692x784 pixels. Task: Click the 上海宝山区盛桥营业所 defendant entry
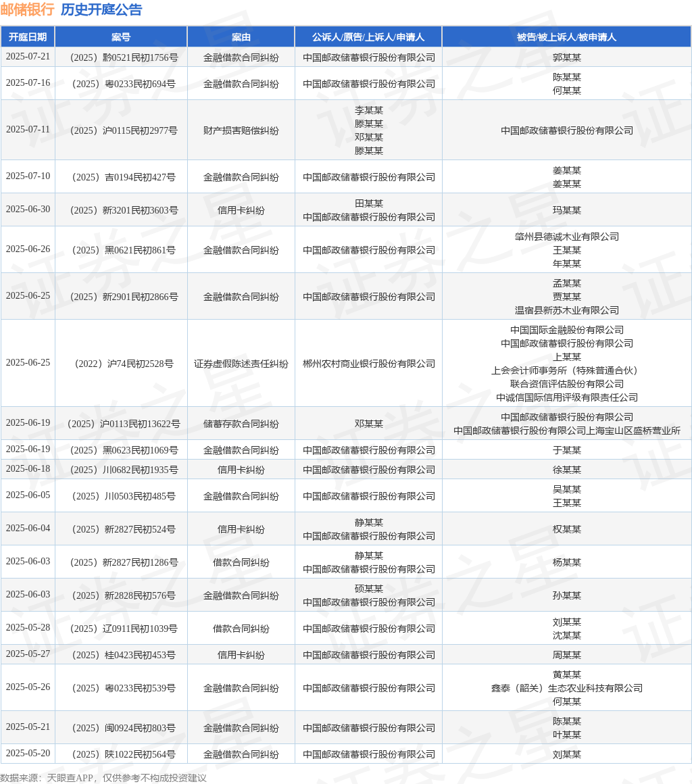[567, 431]
